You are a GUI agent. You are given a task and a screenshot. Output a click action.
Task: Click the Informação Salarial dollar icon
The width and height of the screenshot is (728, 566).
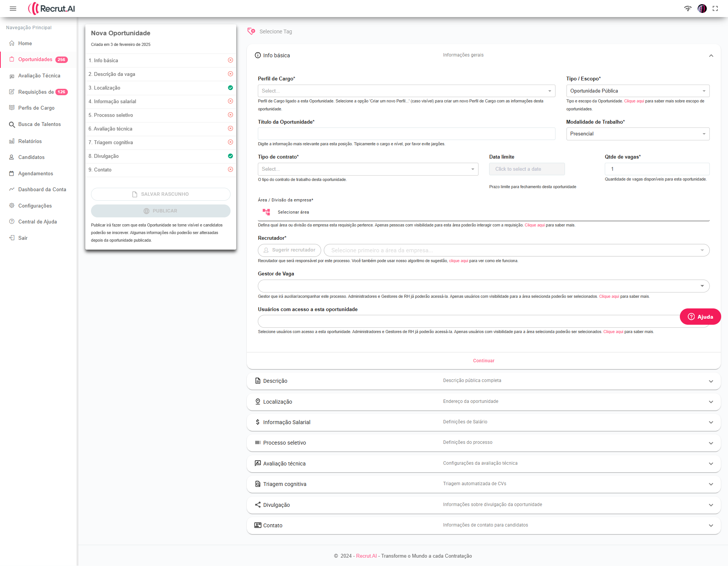point(257,422)
